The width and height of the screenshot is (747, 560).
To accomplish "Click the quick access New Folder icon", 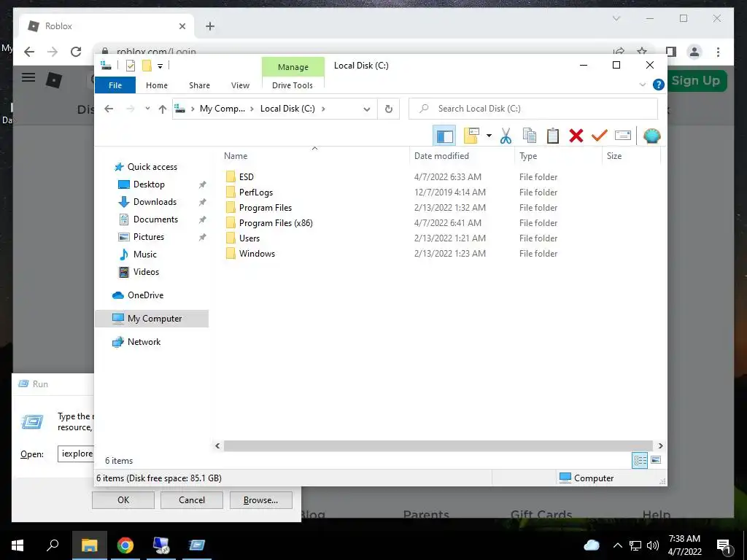I will pos(147,66).
